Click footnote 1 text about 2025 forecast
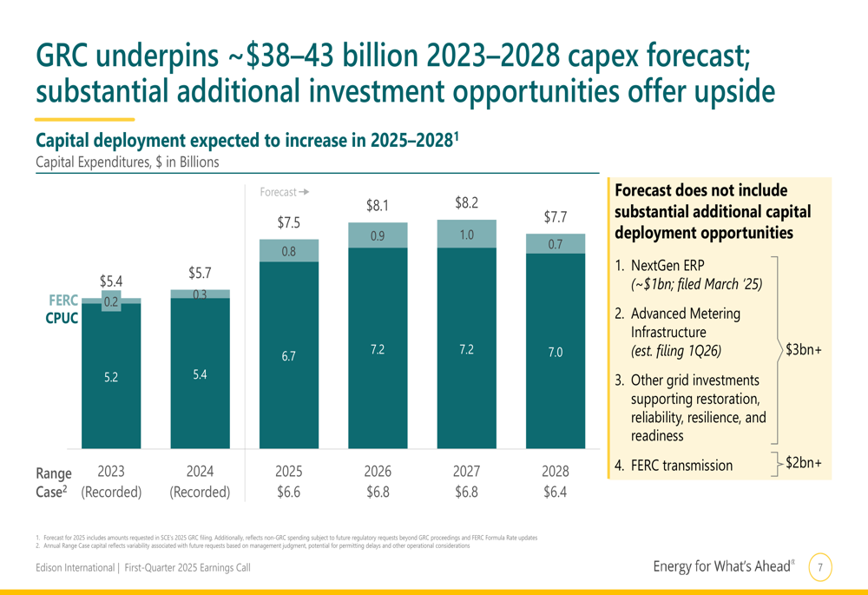 tap(286, 538)
